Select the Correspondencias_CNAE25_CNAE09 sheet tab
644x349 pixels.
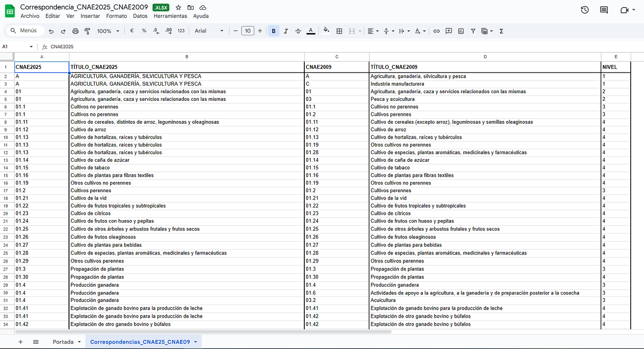pos(143,342)
